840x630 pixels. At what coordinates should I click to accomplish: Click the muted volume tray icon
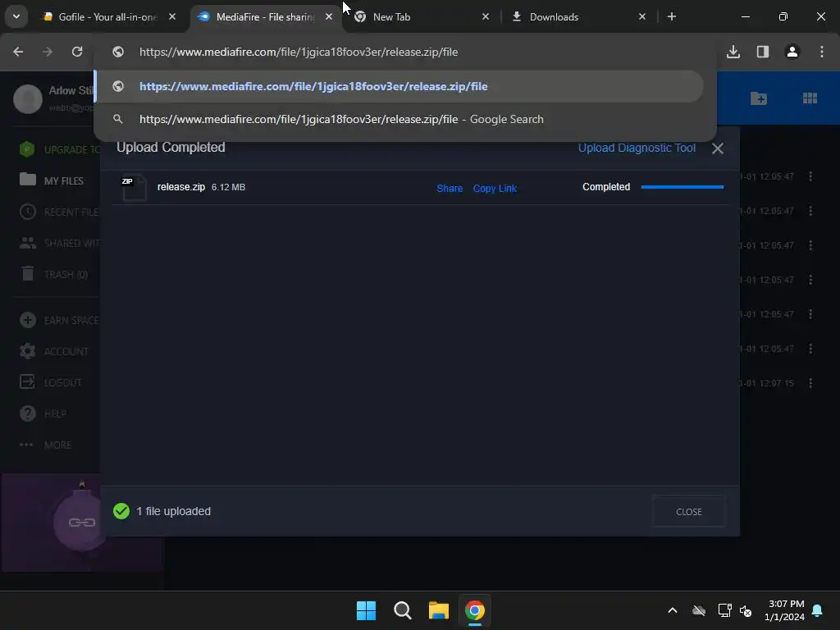[746, 610]
